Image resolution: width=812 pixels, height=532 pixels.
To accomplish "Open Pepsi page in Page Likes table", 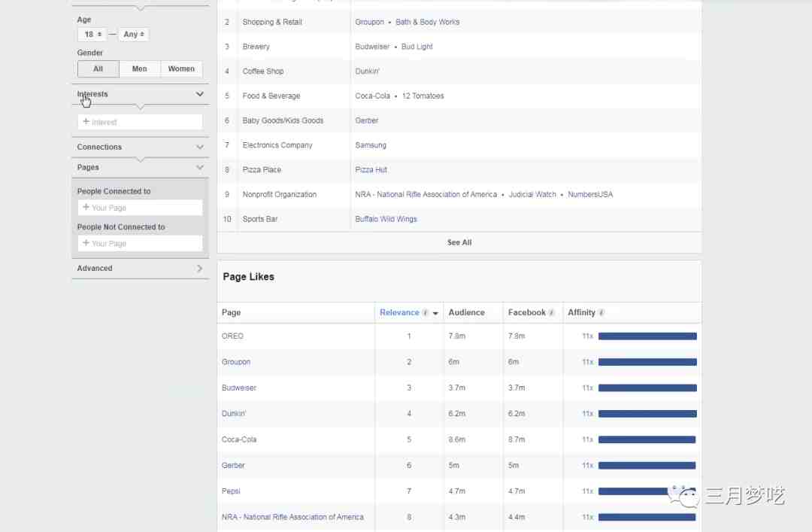I will 231,491.
